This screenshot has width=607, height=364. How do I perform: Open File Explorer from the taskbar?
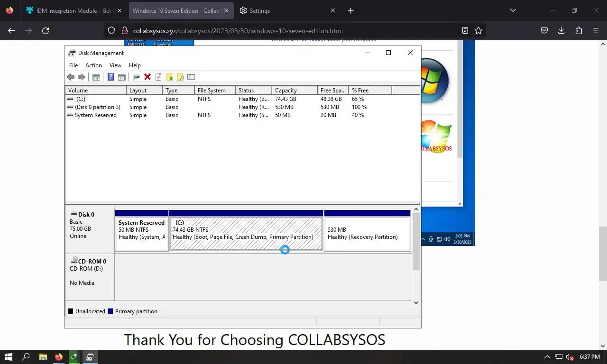(x=43, y=357)
